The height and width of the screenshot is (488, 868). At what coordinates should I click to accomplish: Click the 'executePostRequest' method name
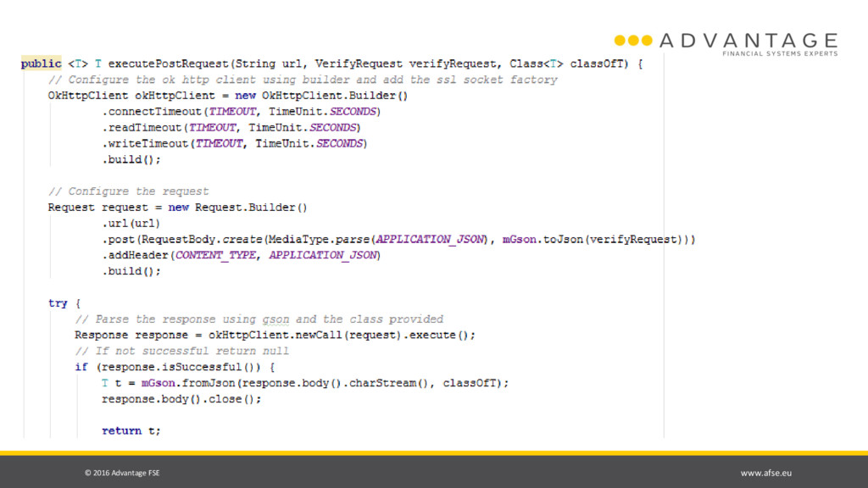coord(169,64)
